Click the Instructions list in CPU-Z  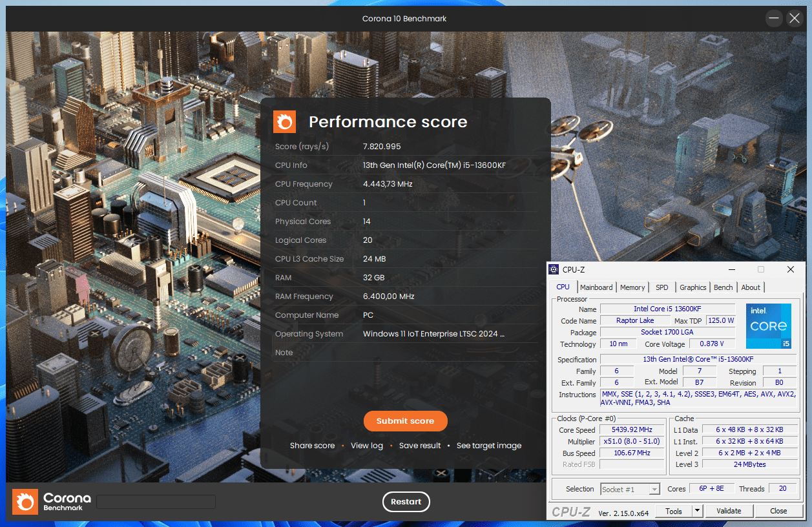point(698,398)
